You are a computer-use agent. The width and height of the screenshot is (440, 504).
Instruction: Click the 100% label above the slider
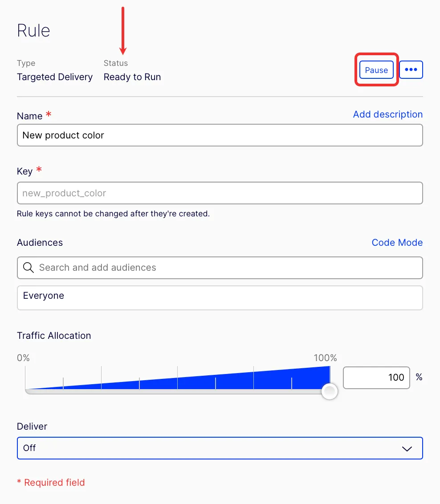pyautogui.click(x=325, y=358)
